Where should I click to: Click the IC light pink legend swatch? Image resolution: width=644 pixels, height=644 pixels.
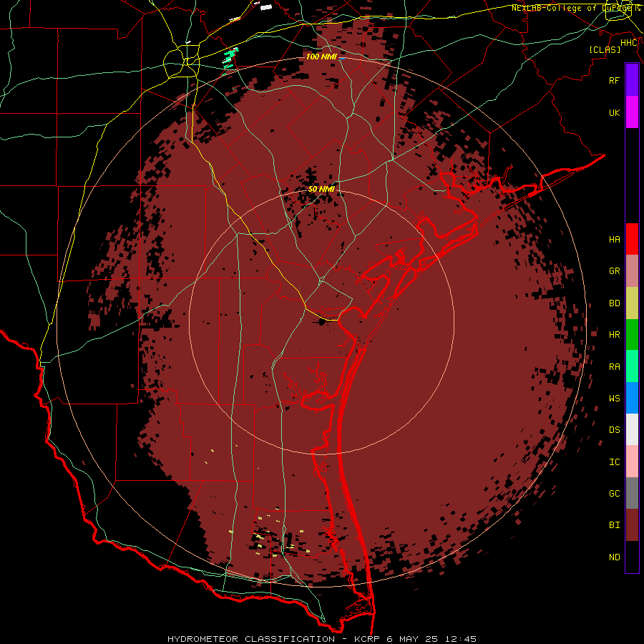(x=632, y=462)
